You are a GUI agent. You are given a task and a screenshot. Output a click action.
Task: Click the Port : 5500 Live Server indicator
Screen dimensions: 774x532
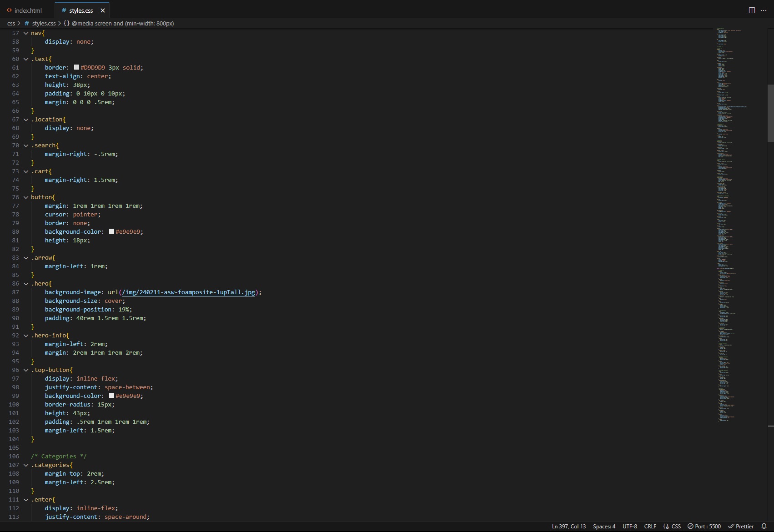(704, 526)
